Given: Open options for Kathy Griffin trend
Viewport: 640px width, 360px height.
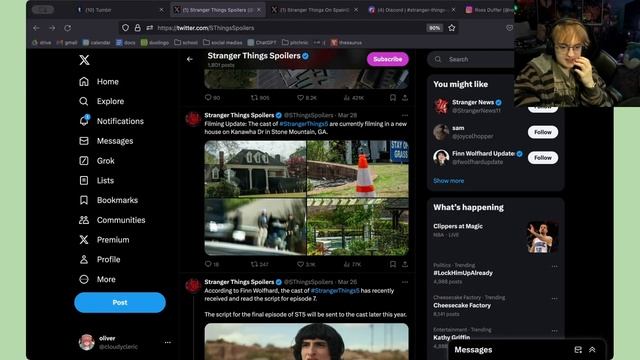Looking at the screenshot, I should (554, 331).
